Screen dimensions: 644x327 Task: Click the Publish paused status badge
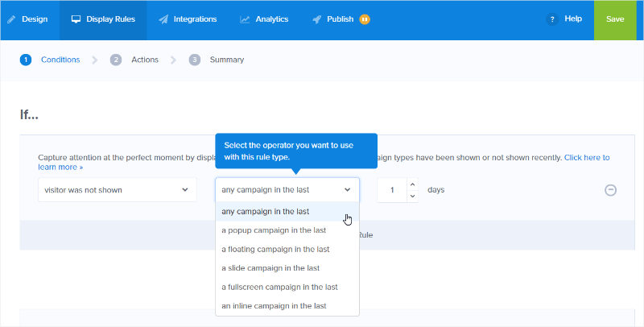point(365,19)
